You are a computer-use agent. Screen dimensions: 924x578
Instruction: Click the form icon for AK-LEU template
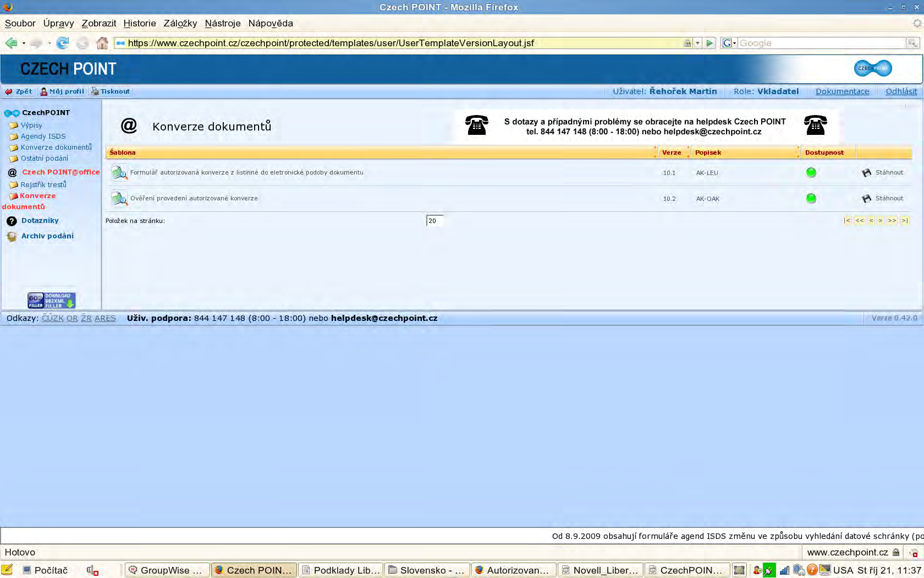point(119,173)
